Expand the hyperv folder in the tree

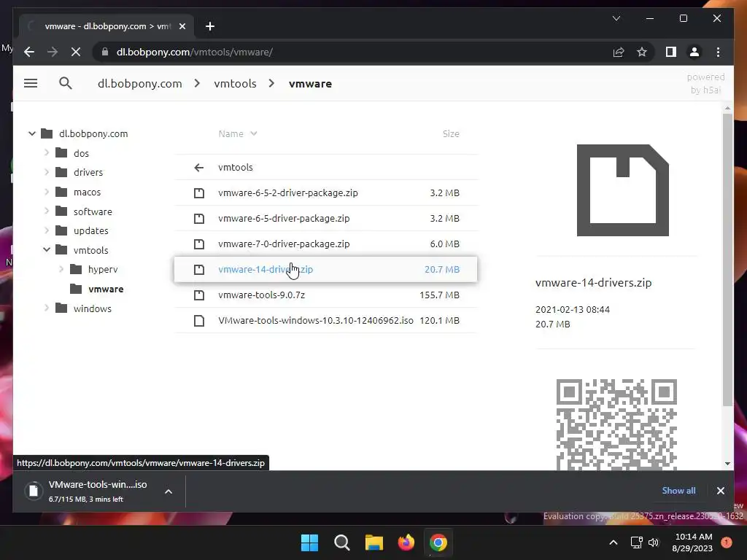(x=61, y=269)
